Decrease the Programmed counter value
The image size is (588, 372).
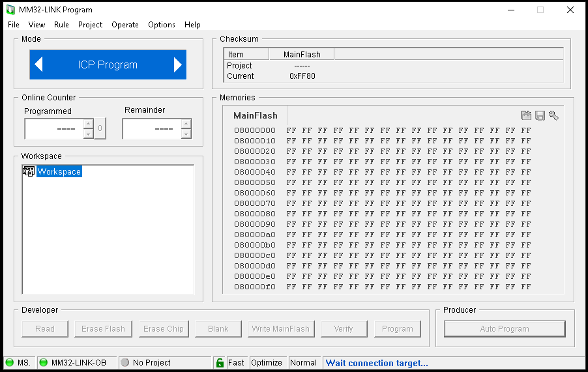(88, 134)
